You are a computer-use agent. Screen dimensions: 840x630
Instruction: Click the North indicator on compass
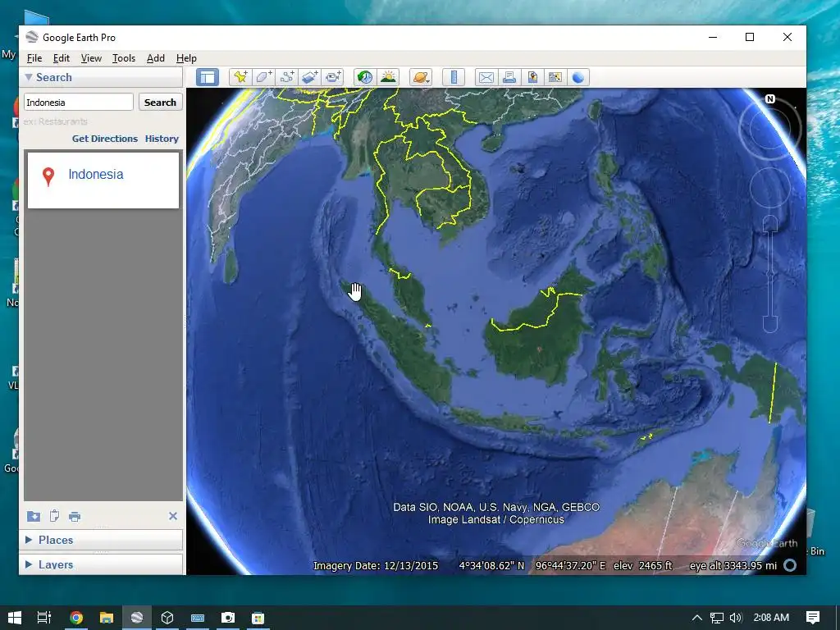click(x=769, y=98)
